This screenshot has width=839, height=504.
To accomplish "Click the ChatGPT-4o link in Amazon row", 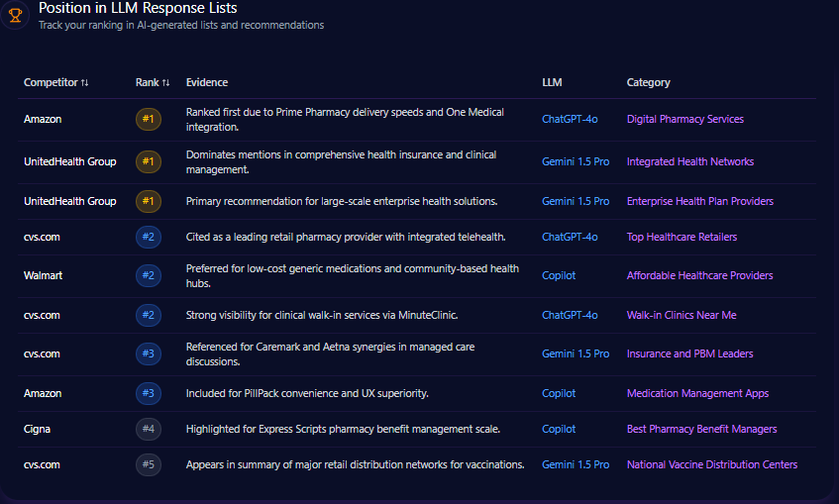I will (x=570, y=120).
